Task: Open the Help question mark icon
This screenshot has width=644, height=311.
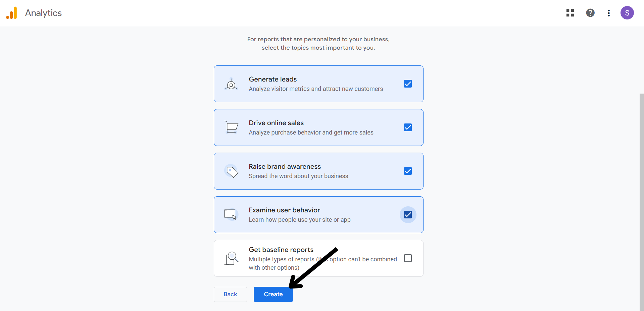Action: click(590, 13)
